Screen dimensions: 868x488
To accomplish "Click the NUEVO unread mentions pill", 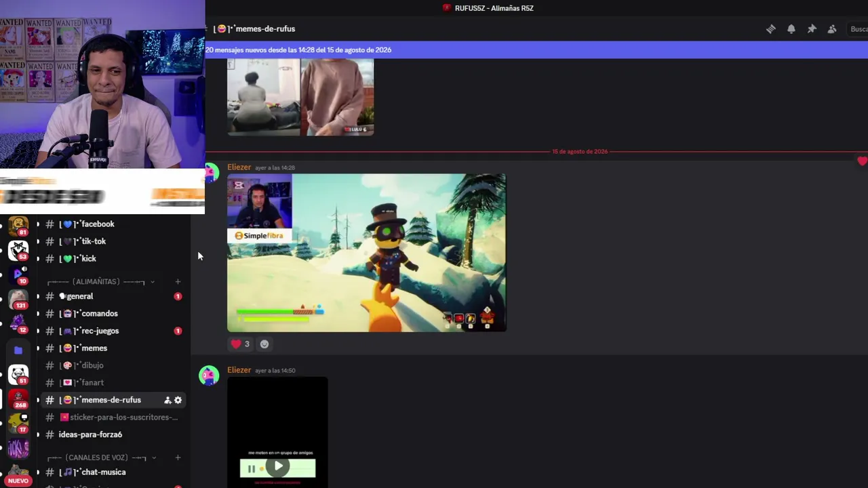I will [18, 481].
